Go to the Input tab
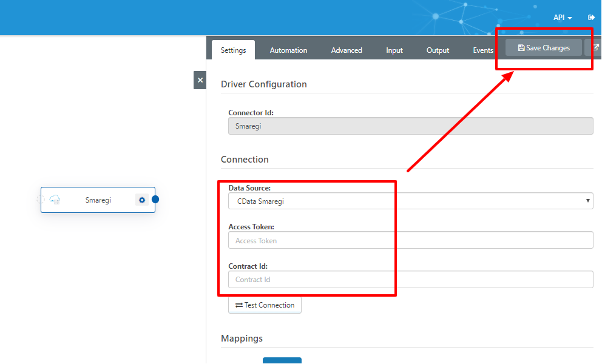Screen dimensions: 602x364 [394, 50]
